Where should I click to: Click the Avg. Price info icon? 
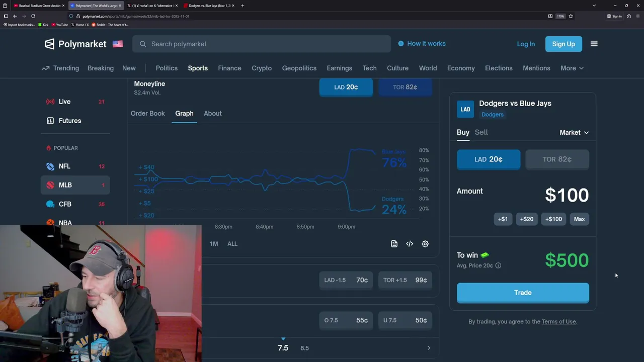498,265
